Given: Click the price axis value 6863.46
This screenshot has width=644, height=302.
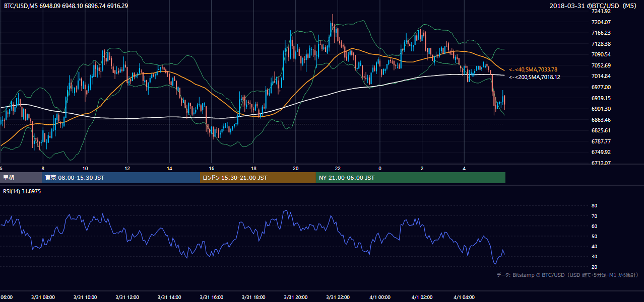Looking at the screenshot, I should [601, 120].
